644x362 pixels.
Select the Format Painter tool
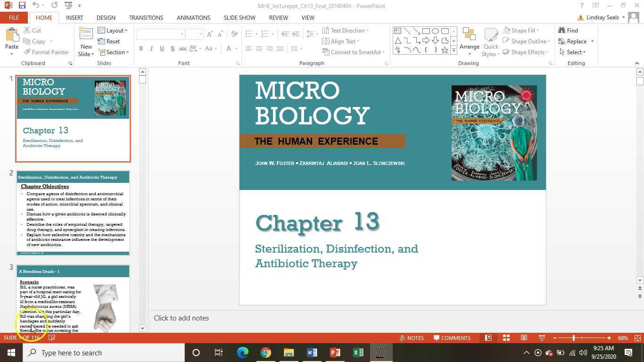pos(47,52)
